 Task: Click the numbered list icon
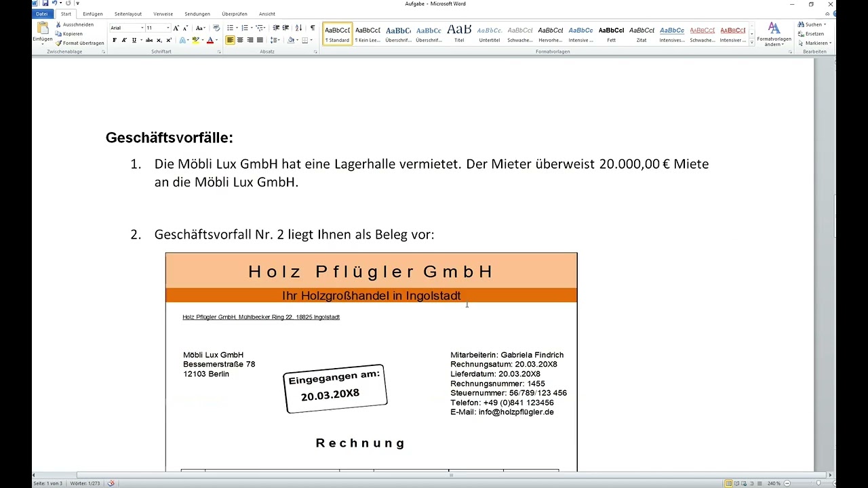pyautogui.click(x=245, y=28)
